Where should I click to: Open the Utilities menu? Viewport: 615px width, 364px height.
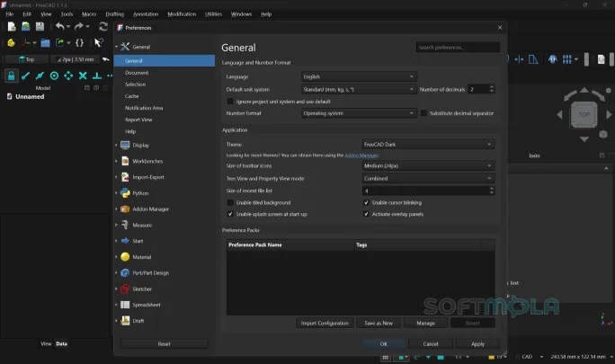(213, 14)
